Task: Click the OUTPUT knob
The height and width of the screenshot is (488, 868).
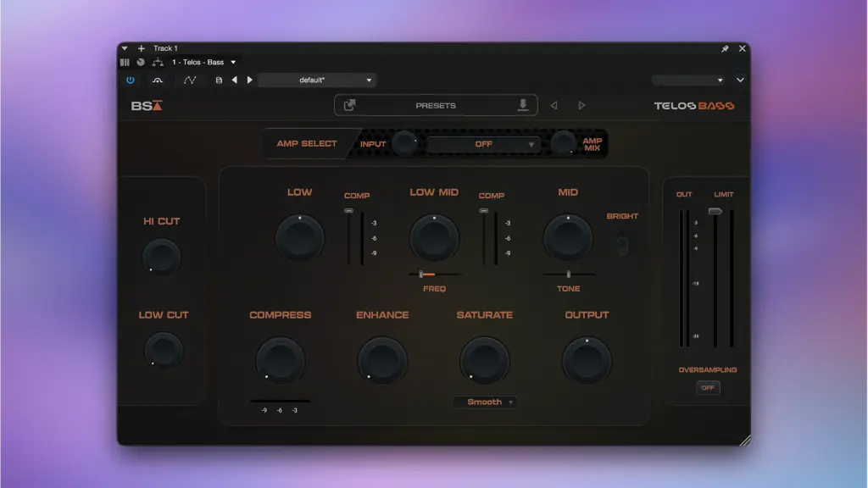Action: pos(587,361)
